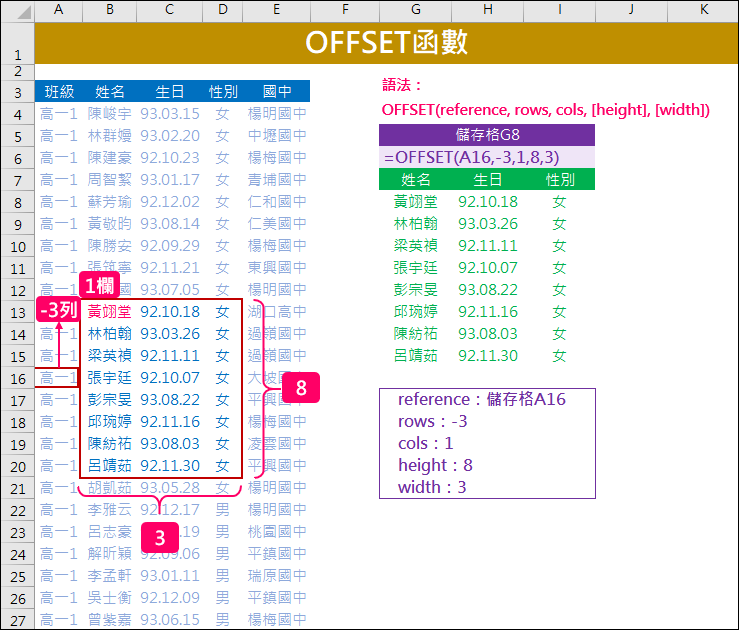Click the 儲存格G8 purple header
This screenshot has height=630, width=739.
487,135
